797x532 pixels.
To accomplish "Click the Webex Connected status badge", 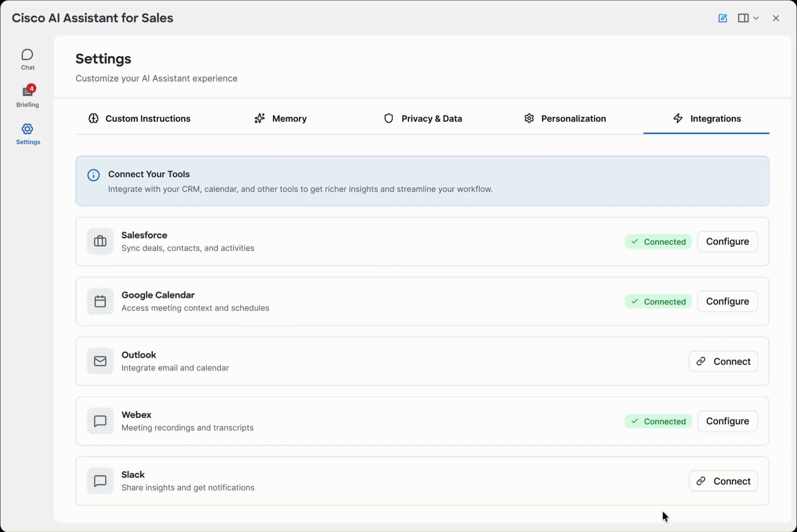I will coord(658,421).
